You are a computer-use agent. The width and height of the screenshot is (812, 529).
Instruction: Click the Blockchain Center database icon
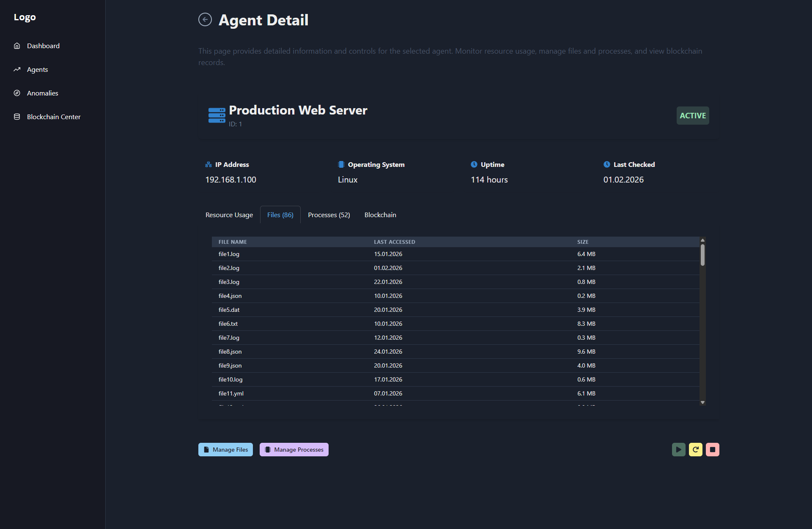tap(17, 117)
